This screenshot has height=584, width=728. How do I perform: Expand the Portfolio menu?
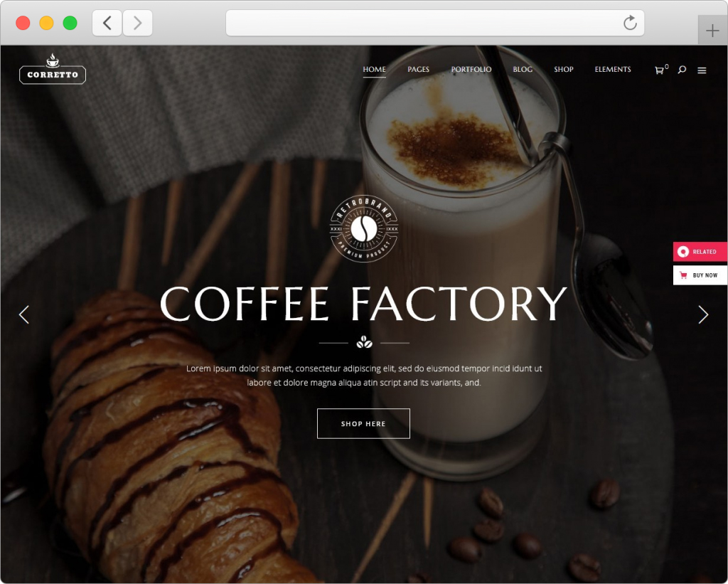(471, 69)
